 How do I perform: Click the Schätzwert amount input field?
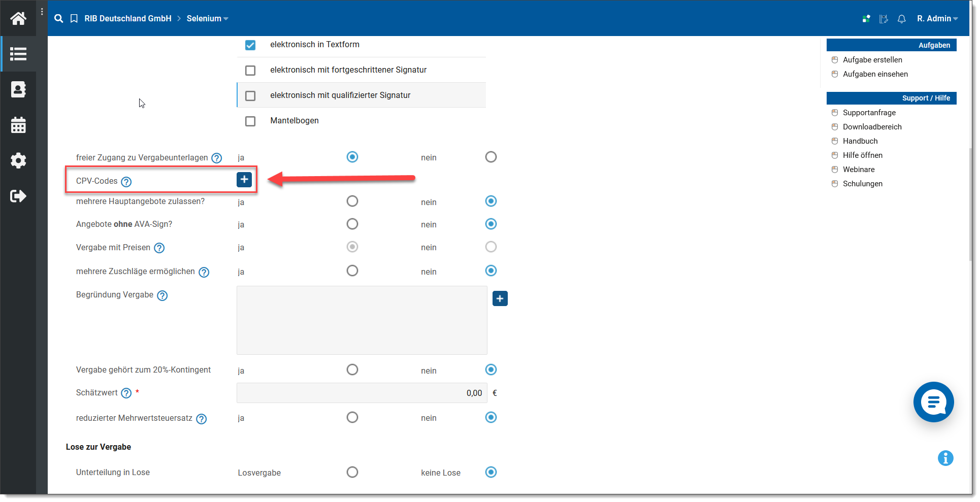click(362, 393)
